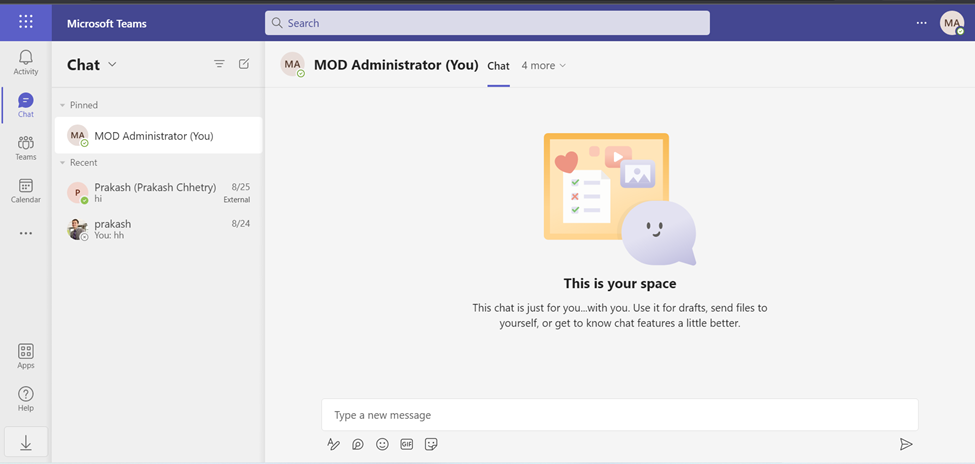The image size is (975, 464).
Task: Open the prakash chat from 8/24
Action: click(x=159, y=230)
